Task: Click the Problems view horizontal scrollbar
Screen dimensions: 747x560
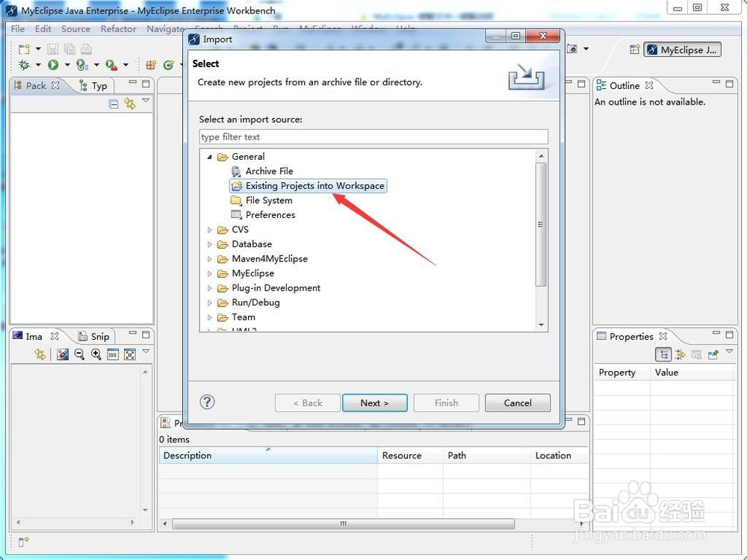Action: tap(343, 524)
